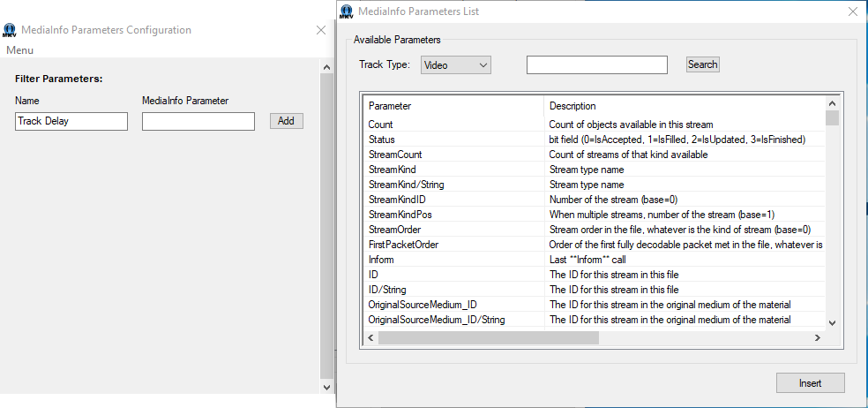Select the ID parameter row
Screen dimensions: 868x408
[x=594, y=275]
